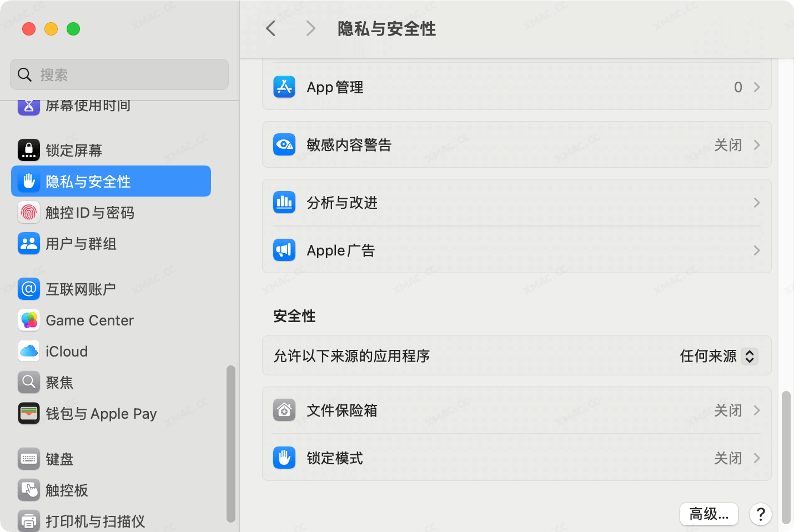Click the 文件保险箱 house-lock icon

pos(284,410)
